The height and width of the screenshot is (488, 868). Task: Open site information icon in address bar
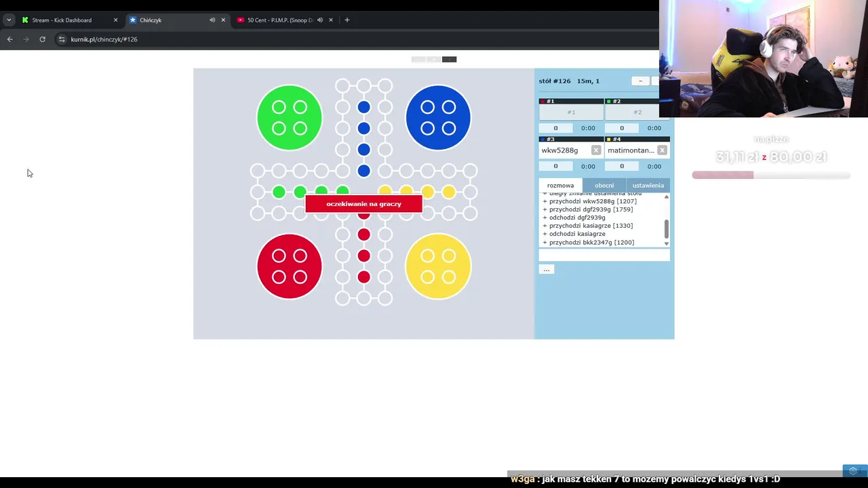[62, 39]
